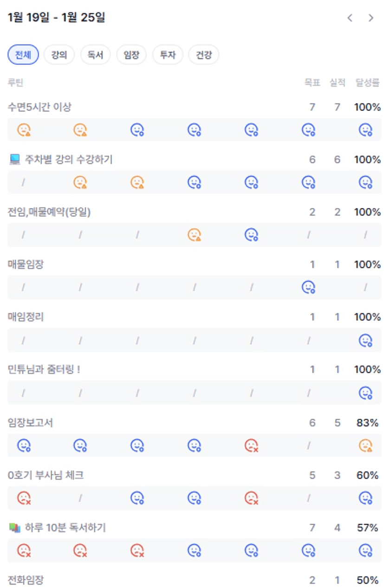384x588 pixels.
Task: Click the blue smiley in 매임정리 row
Action: (366, 340)
